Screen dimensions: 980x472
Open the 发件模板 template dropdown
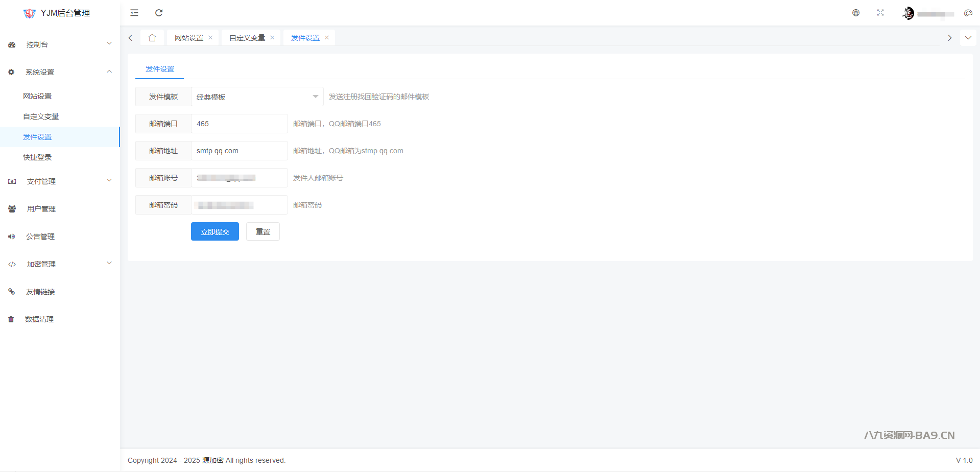tap(257, 97)
